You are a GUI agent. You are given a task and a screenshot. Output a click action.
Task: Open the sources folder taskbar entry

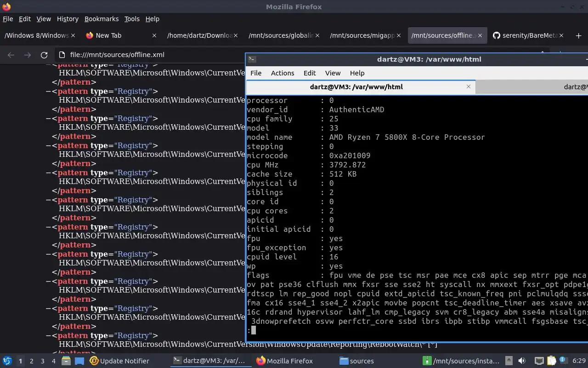[357, 361]
